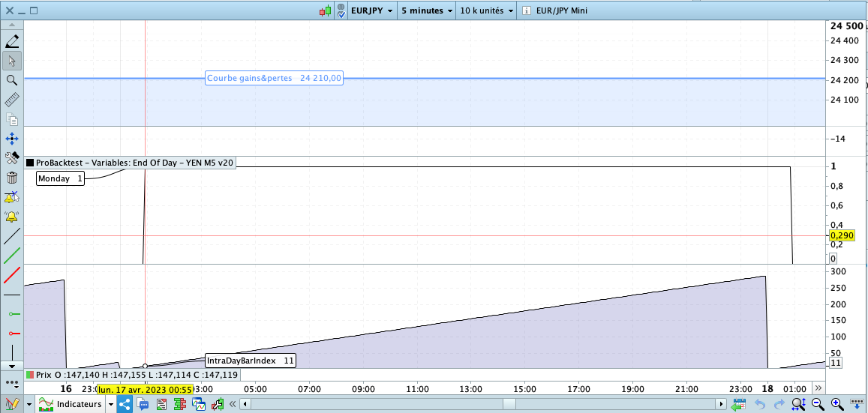Zoom out with the minus magnifier

click(x=818, y=404)
